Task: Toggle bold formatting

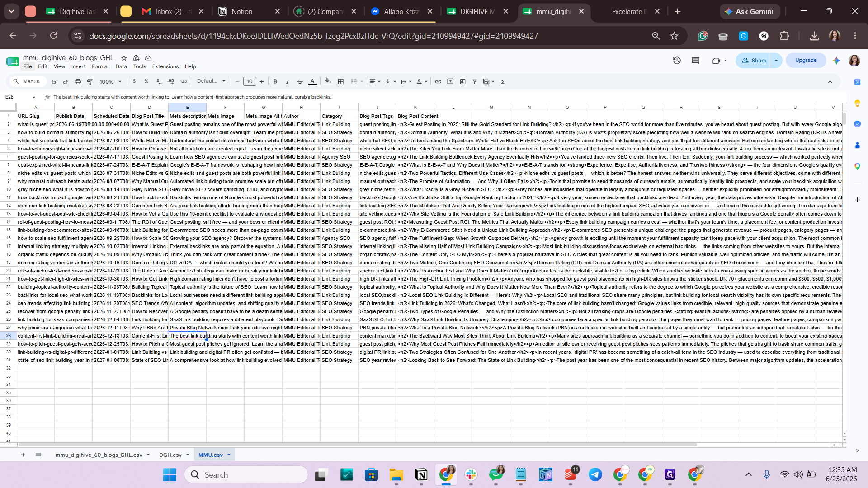Action: pos(275,81)
